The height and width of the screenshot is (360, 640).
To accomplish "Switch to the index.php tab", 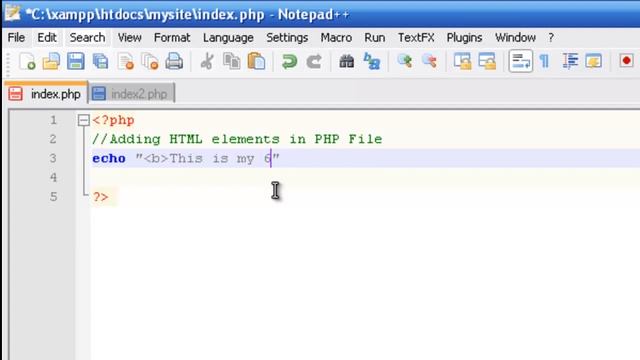I will coord(46,94).
